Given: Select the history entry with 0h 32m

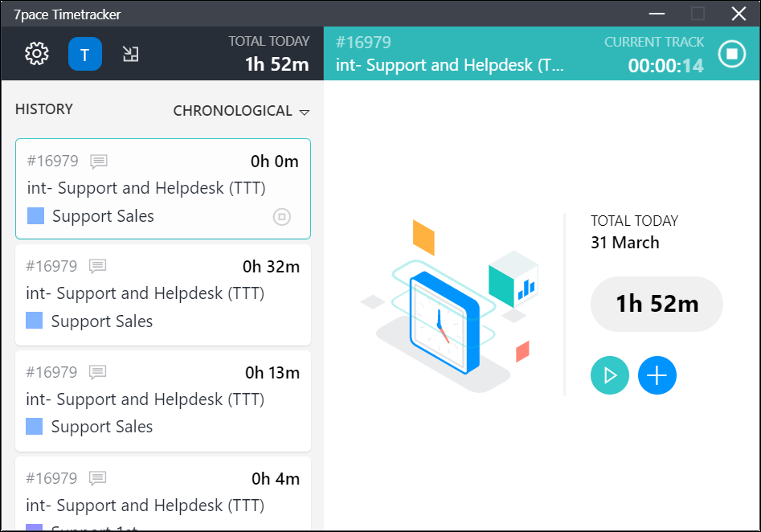Looking at the screenshot, I should pos(163,295).
